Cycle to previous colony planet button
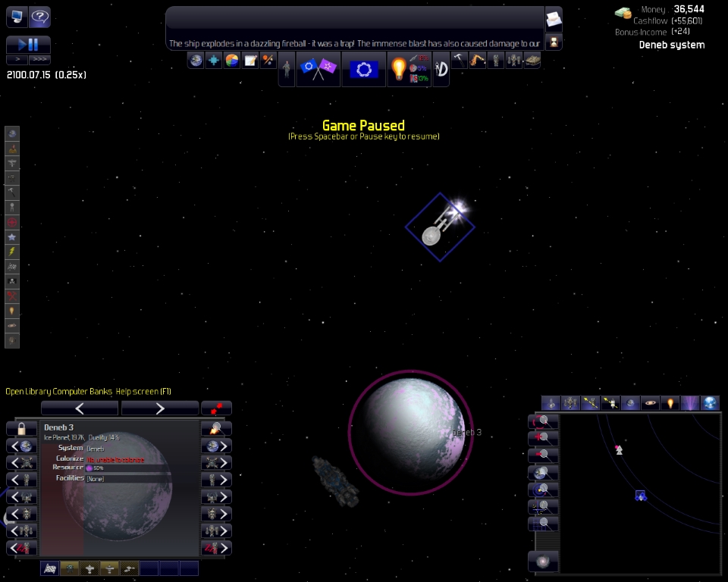This screenshot has width=728, height=582. point(21,446)
